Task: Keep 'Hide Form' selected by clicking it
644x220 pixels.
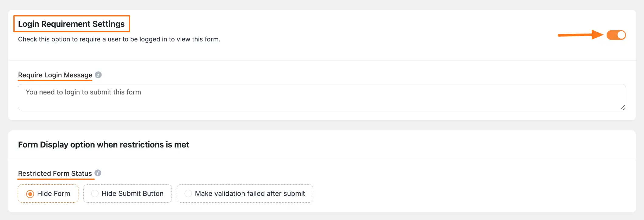Action: click(48, 193)
